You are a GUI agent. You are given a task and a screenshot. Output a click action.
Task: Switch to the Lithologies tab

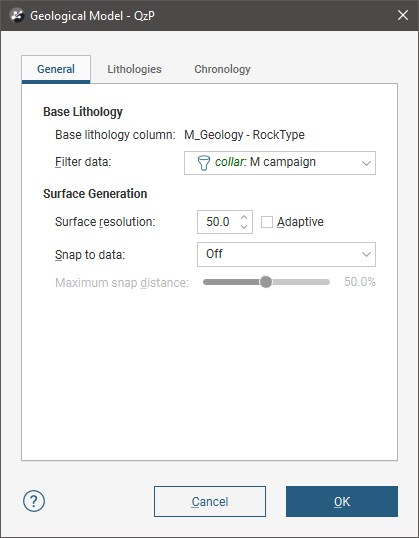tap(134, 69)
